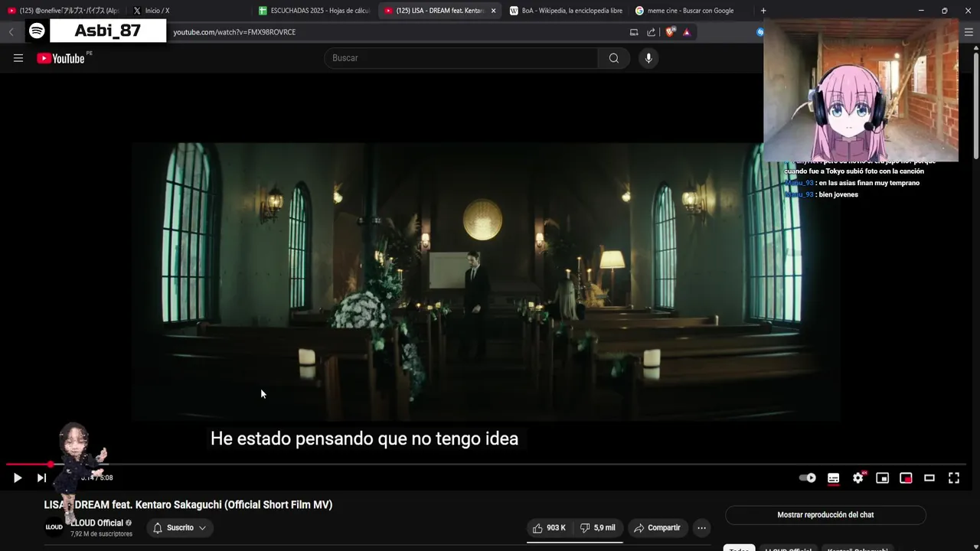Close the LISA DREAM browser tab

pyautogui.click(x=493, y=11)
